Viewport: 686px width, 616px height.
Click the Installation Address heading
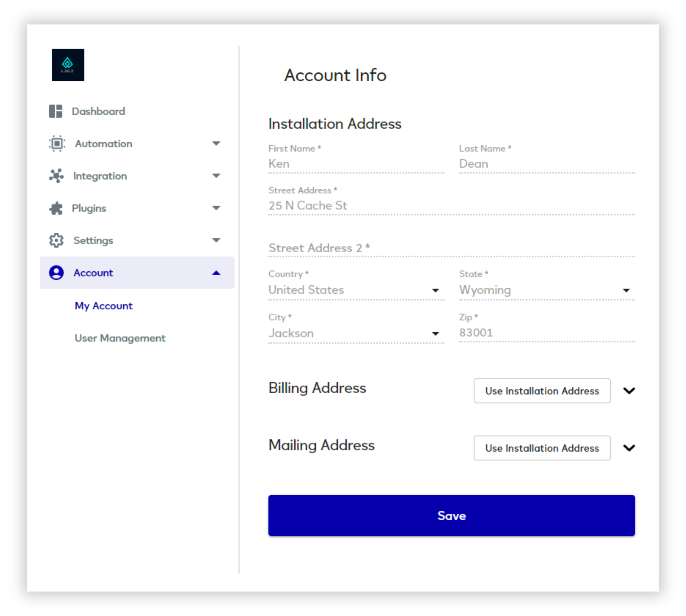(x=335, y=124)
